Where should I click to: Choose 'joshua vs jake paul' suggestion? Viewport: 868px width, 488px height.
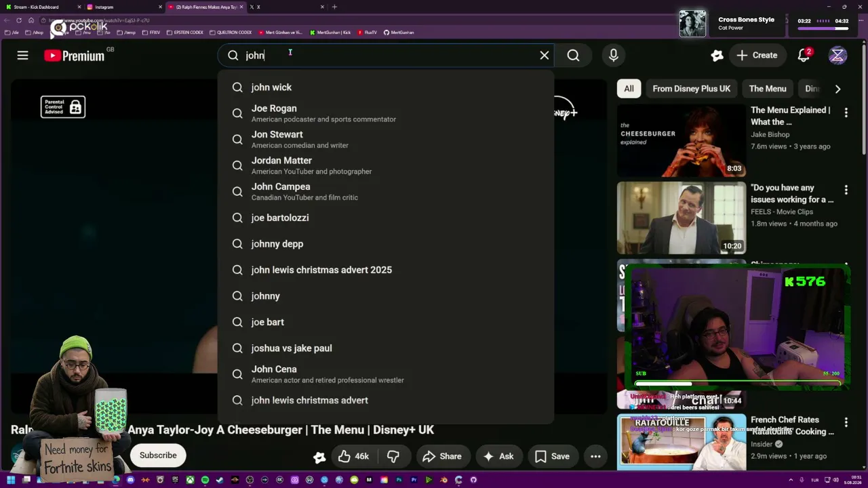pyautogui.click(x=385, y=348)
